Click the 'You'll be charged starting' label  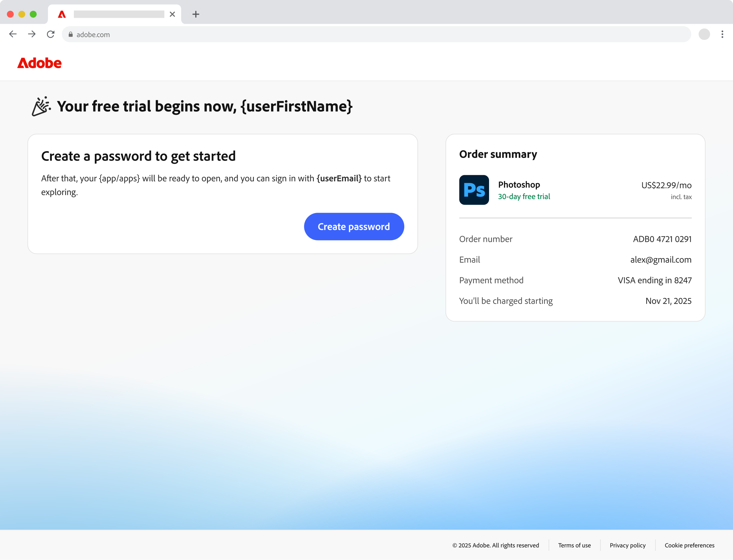point(506,301)
